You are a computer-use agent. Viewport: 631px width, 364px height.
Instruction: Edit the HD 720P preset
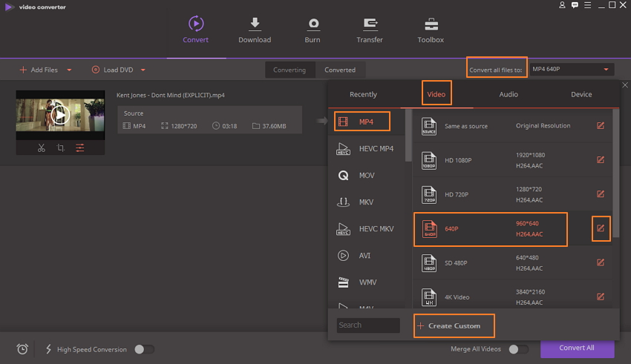(601, 194)
